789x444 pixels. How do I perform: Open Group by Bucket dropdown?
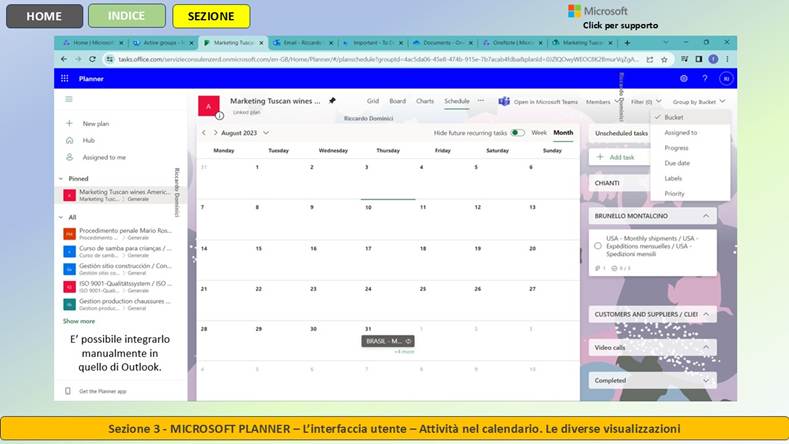698,102
